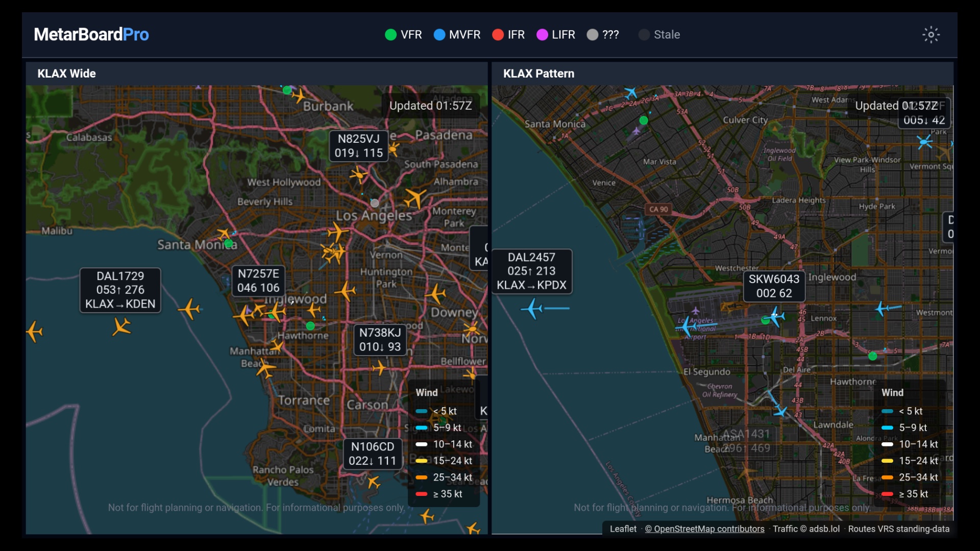This screenshot has width=980, height=551.
Task: Click the N7257E aircraft label
Action: pos(258,281)
